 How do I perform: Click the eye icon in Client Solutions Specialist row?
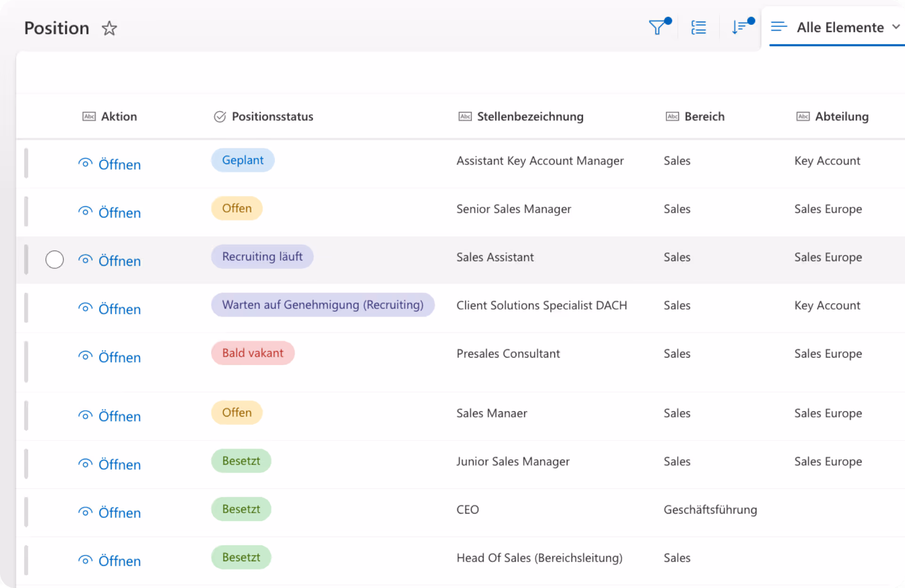point(85,308)
